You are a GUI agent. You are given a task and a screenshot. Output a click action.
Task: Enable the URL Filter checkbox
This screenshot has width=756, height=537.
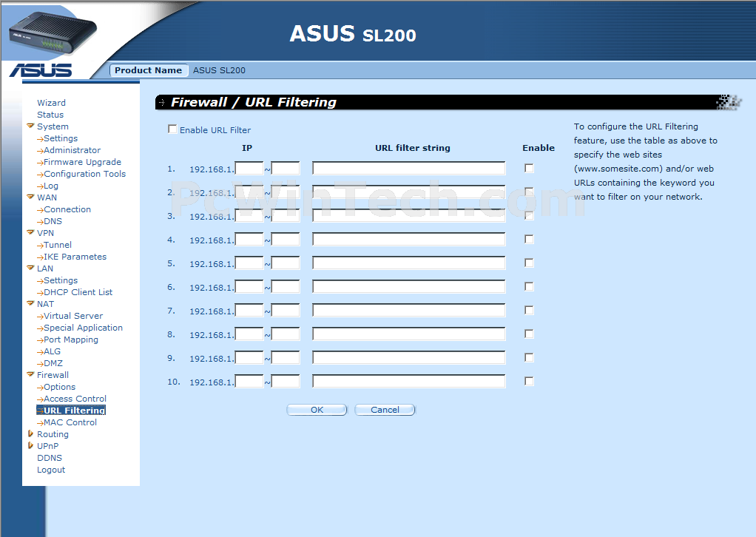[x=172, y=129]
